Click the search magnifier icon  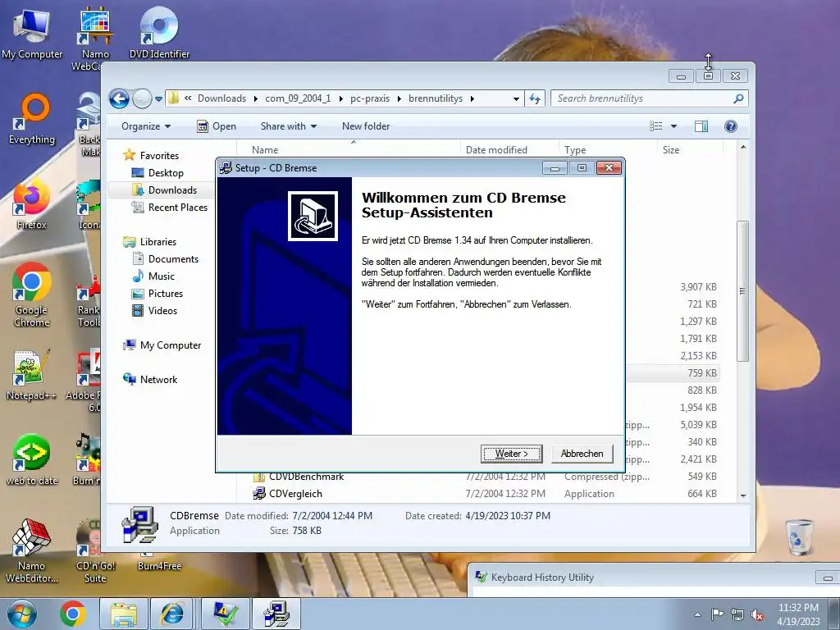[x=739, y=98]
